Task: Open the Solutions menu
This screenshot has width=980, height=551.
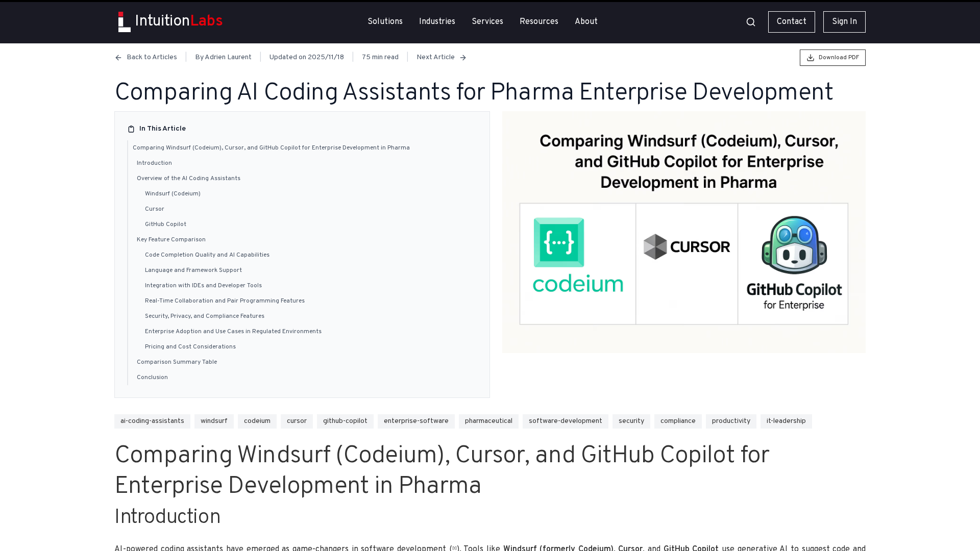Action: [385, 21]
